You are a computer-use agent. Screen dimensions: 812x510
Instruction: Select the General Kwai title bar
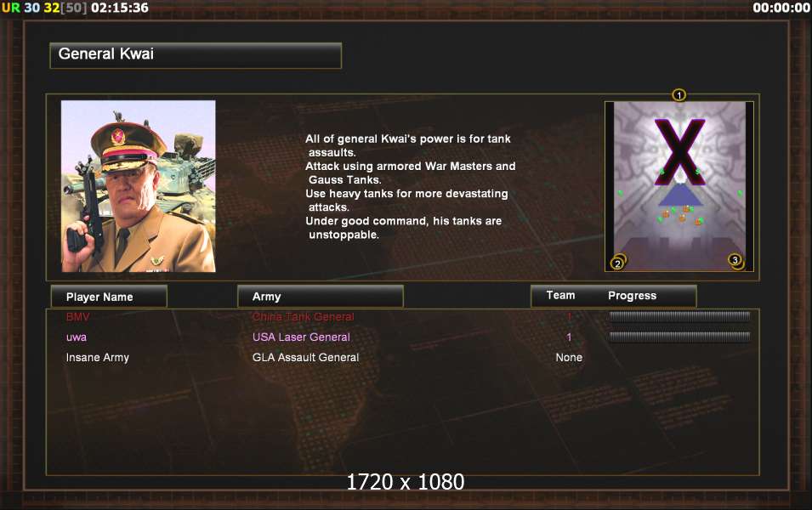click(196, 55)
